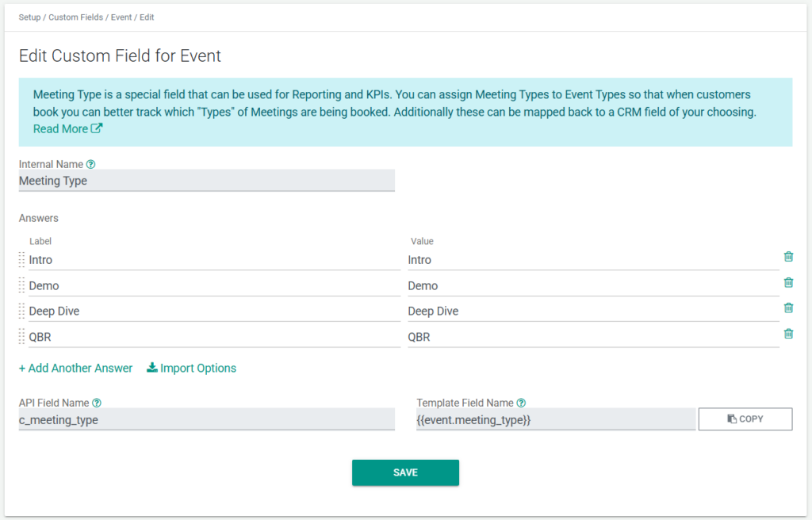Go to Custom Fields in breadcrumb
The image size is (812, 520).
75,17
